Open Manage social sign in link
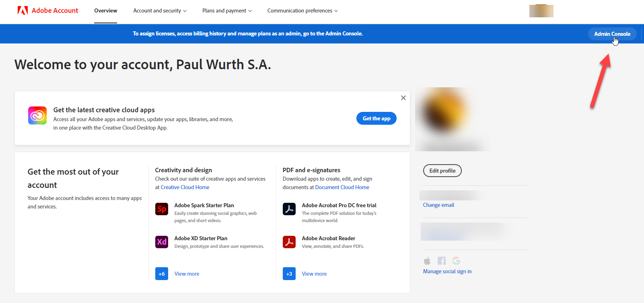The image size is (644, 303). pyautogui.click(x=447, y=271)
